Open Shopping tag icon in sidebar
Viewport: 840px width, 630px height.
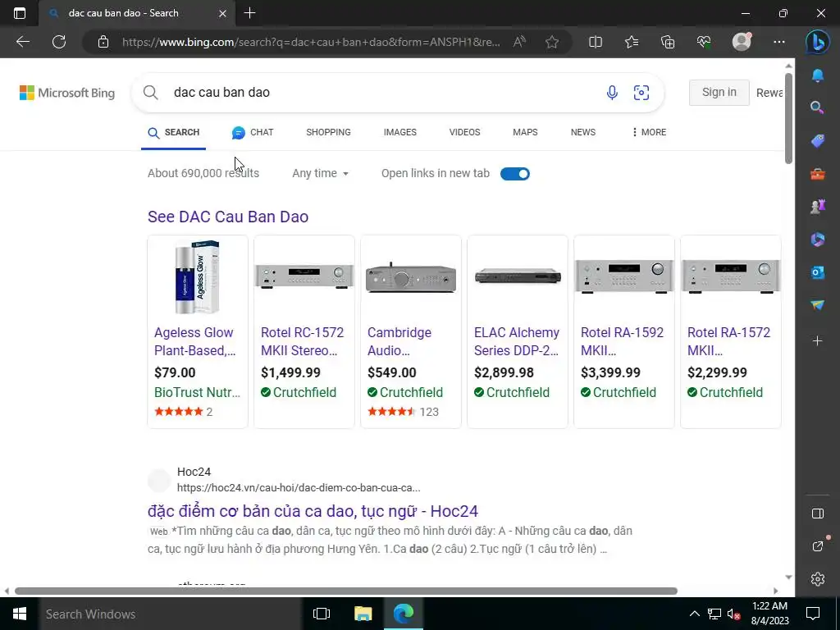[x=818, y=141]
